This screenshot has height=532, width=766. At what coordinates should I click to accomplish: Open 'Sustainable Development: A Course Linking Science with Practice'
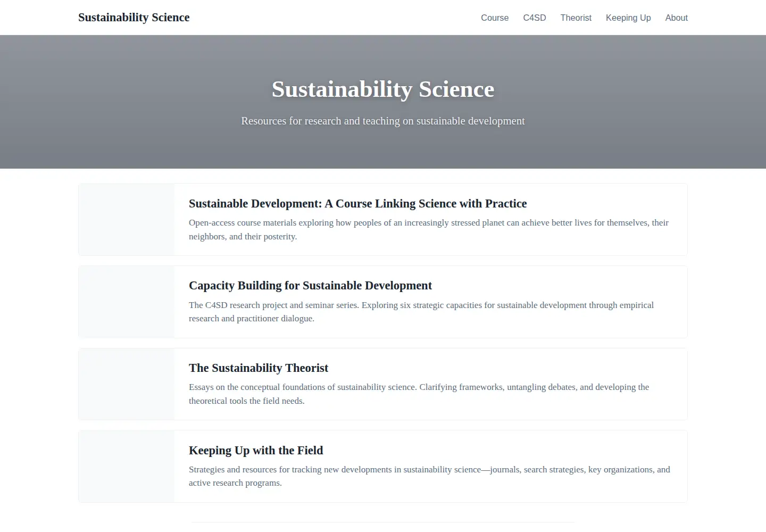point(357,204)
